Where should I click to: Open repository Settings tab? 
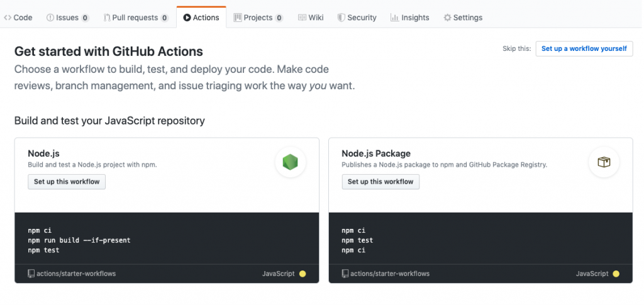[463, 18]
